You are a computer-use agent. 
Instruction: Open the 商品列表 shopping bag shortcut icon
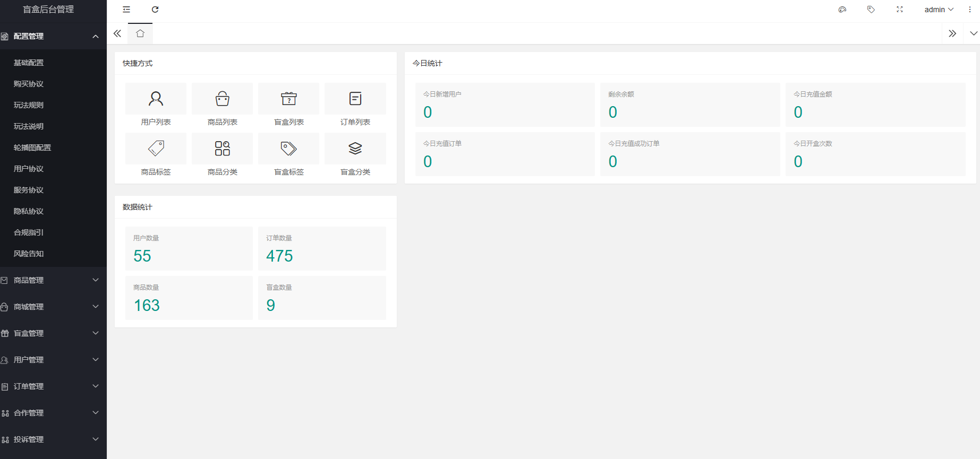tap(222, 99)
